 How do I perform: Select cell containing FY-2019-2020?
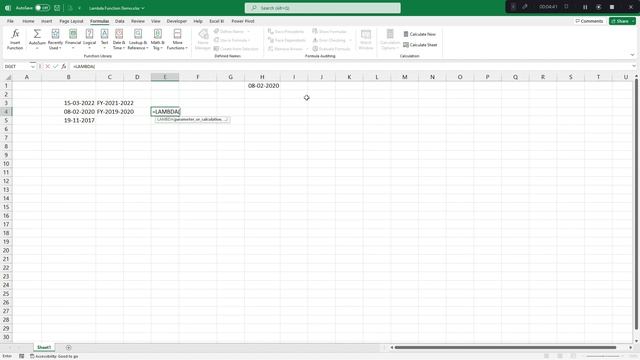(109, 111)
